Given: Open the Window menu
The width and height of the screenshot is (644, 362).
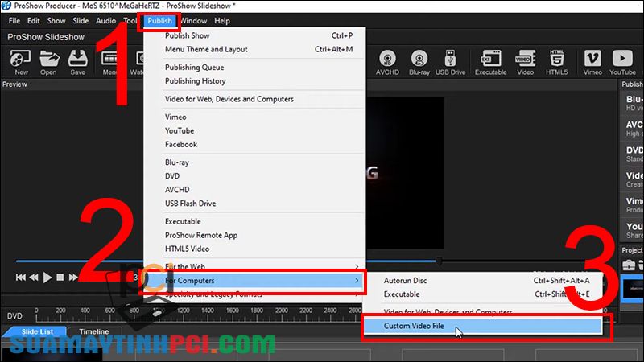Looking at the screenshot, I should point(193,21).
